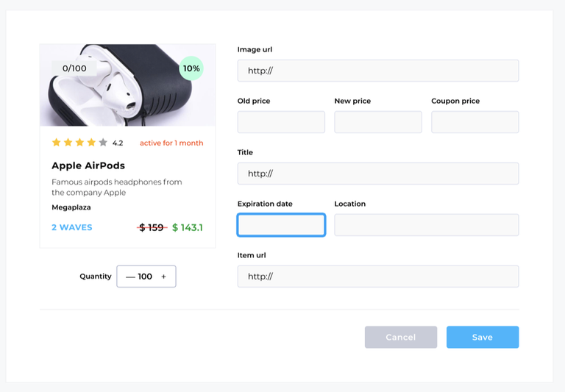Click the Location input field

coord(426,225)
